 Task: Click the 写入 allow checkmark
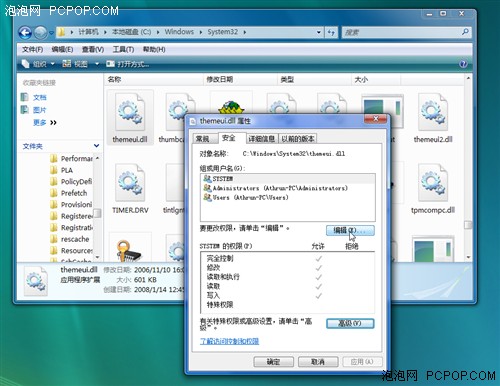(319, 295)
